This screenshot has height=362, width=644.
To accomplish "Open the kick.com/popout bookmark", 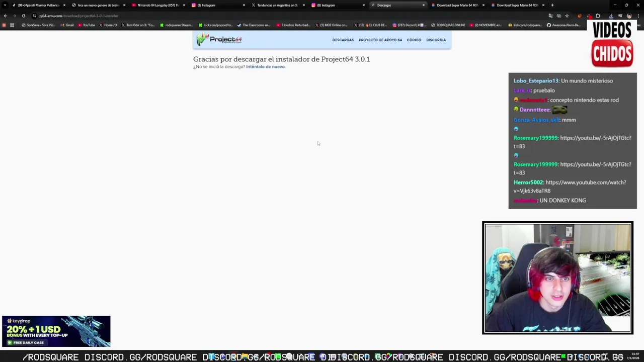I will tap(216, 25).
